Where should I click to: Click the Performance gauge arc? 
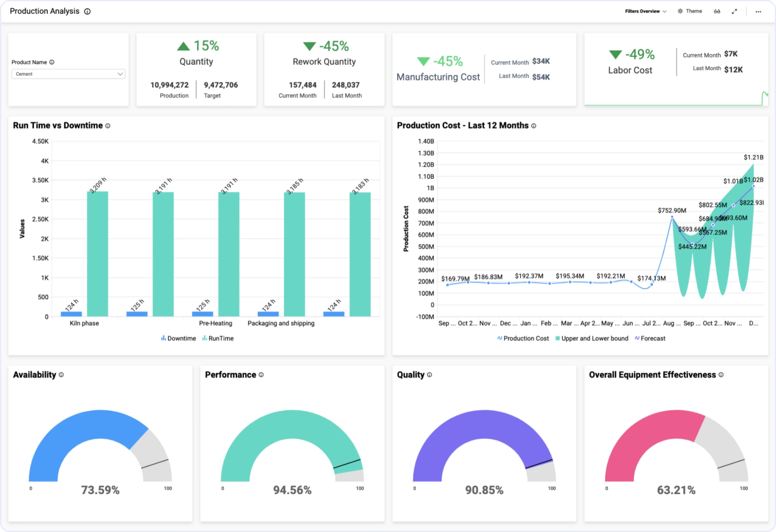pos(292,424)
